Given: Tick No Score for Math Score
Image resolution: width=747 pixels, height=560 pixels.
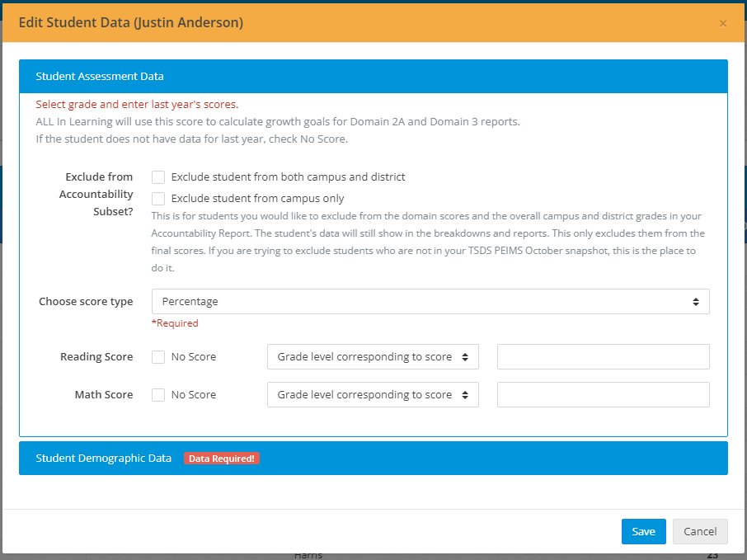Looking at the screenshot, I should (158, 395).
